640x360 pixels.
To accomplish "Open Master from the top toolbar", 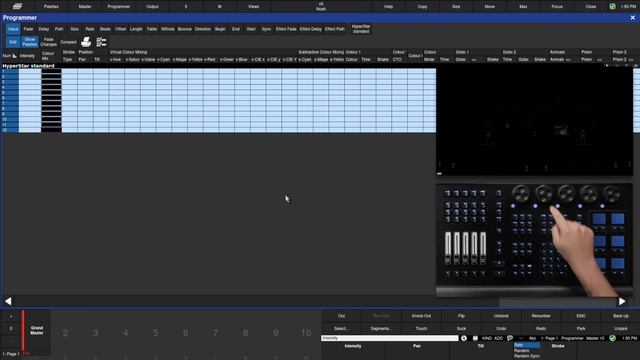I will click(x=85, y=6).
